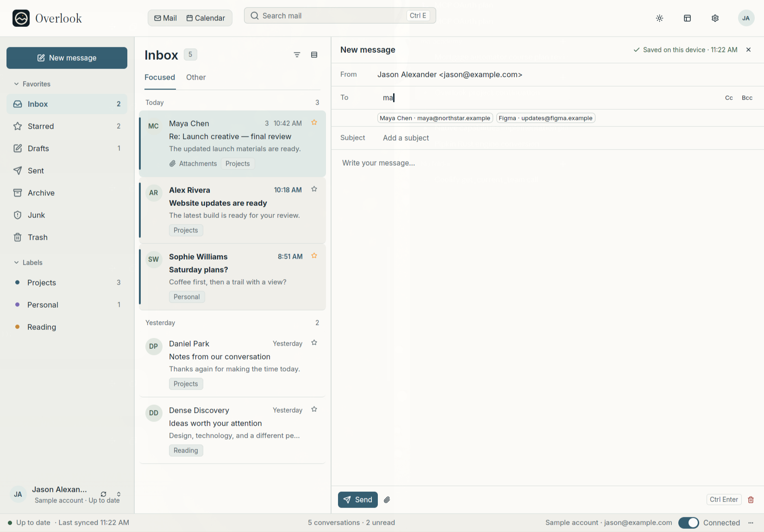Open the Junk folder
Image resolution: width=764 pixels, height=532 pixels.
coord(67,215)
